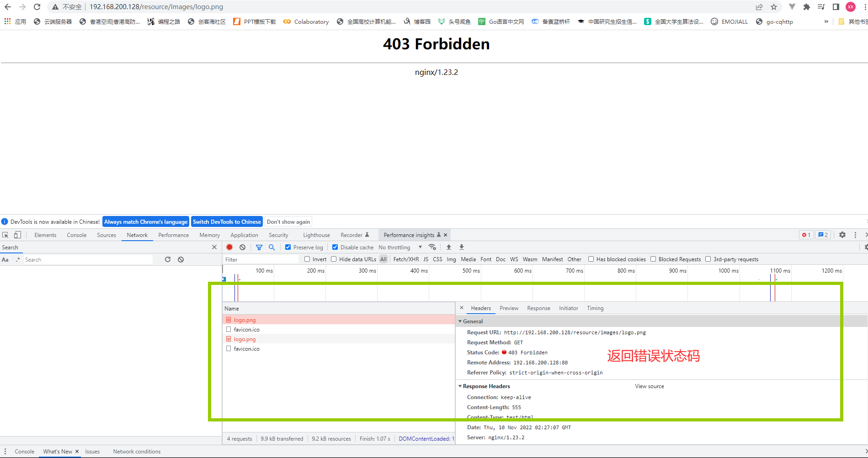Toggle device toolbar icon

[x=17, y=235]
